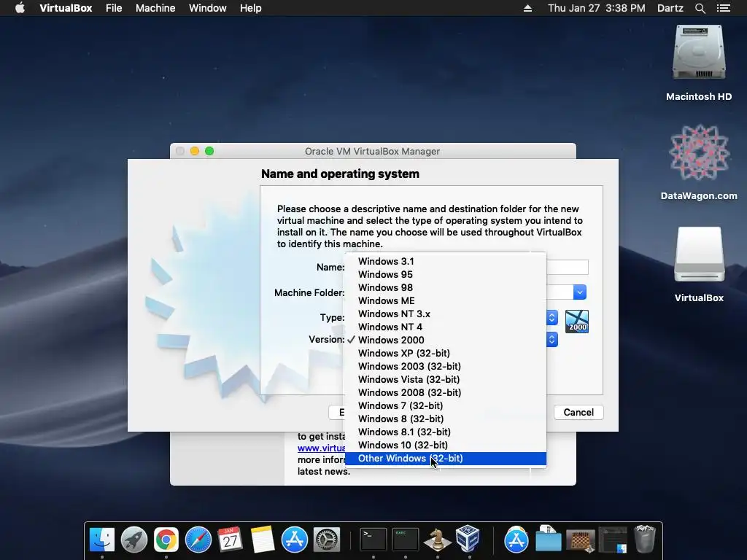Open the www.virtua link in Manager window
This screenshot has width=747, height=560.
tap(322, 448)
